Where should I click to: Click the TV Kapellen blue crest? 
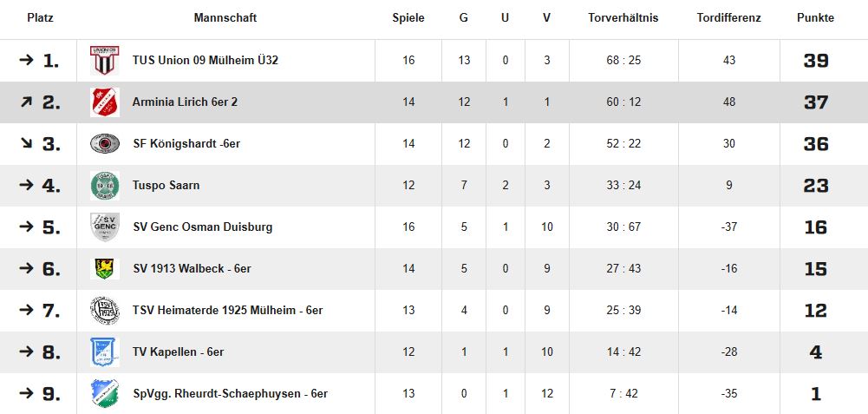click(x=105, y=352)
